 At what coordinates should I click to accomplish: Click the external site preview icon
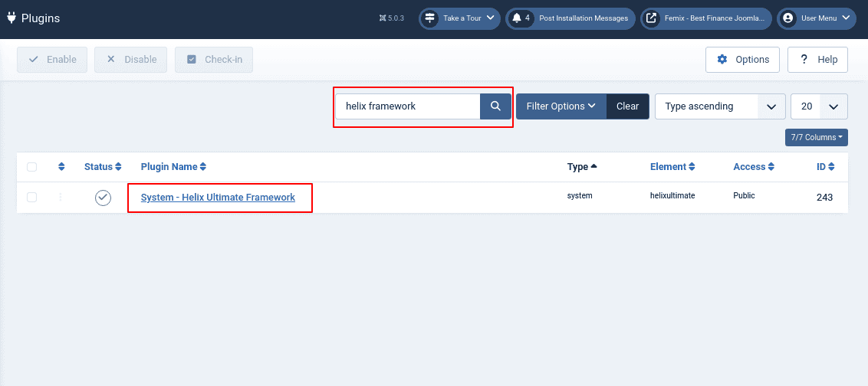[650, 18]
